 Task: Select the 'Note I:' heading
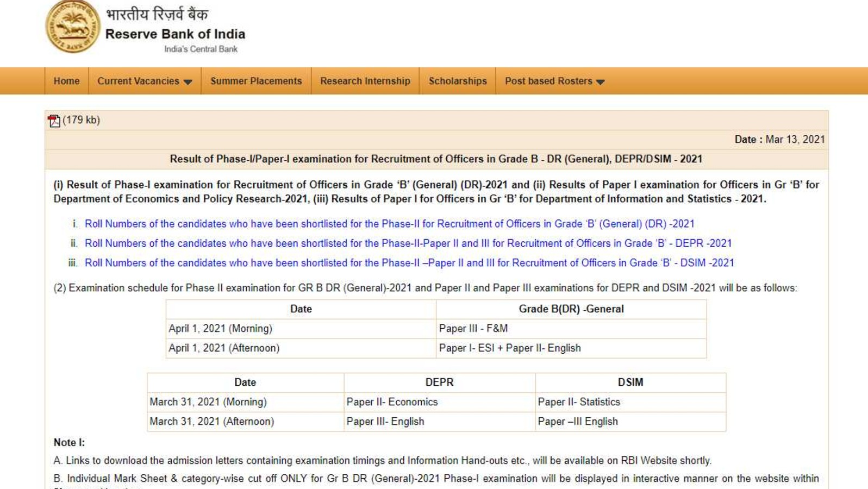(69, 443)
